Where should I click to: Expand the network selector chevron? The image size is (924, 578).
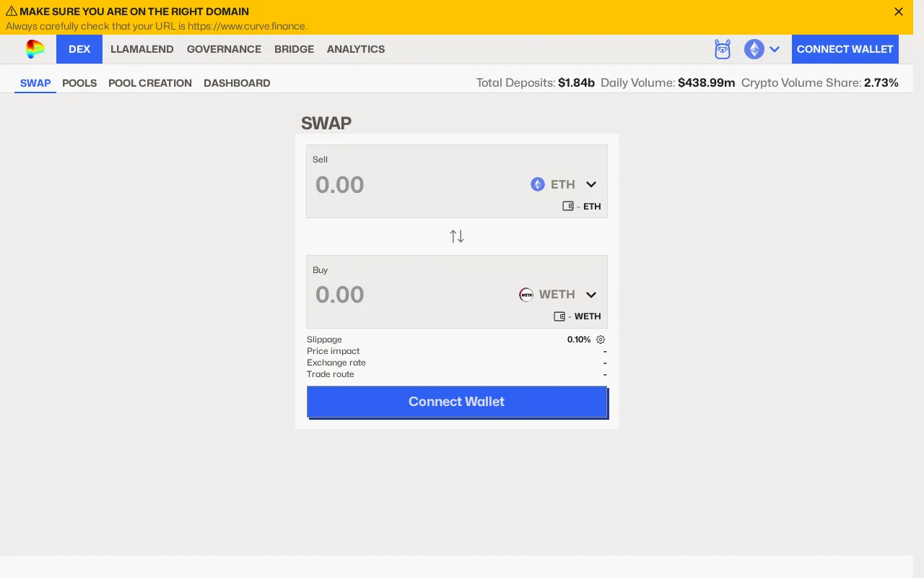tap(775, 49)
